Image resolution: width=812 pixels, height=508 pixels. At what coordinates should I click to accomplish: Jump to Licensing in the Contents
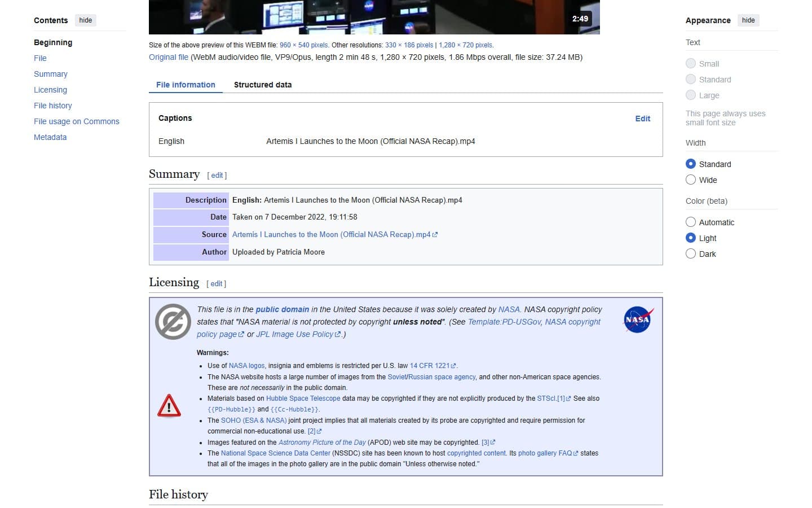pos(50,90)
